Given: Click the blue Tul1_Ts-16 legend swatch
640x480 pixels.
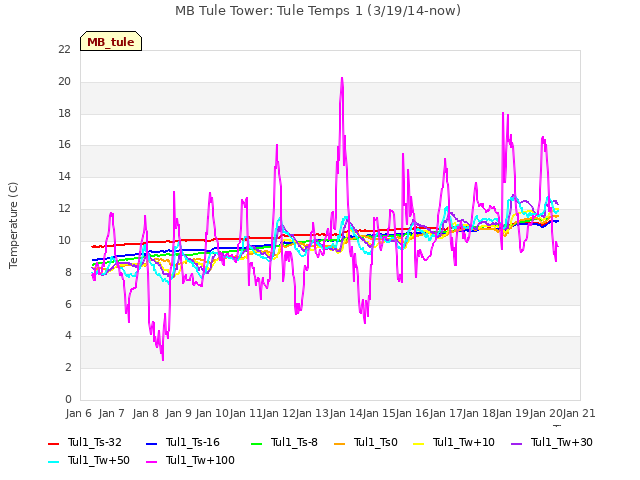Looking at the screenshot, I should (x=151, y=443).
